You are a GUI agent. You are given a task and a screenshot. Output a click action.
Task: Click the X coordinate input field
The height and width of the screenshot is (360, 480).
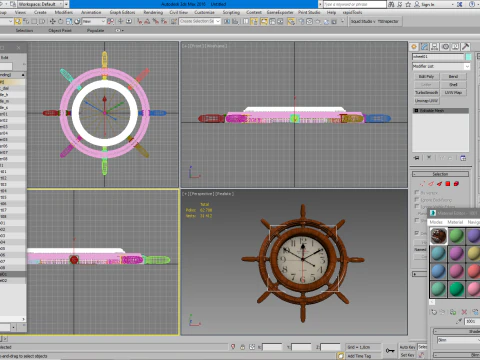pyautogui.click(x=272, y=347)
